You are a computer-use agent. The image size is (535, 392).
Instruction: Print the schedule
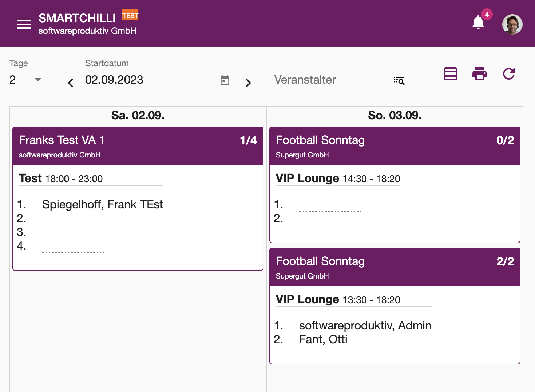click(x=480, y=74)
